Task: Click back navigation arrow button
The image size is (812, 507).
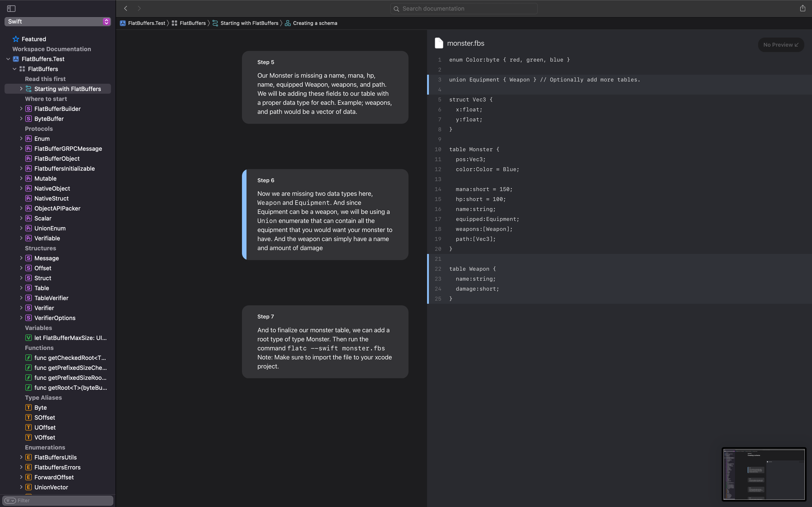Action: tap(126, 8)
